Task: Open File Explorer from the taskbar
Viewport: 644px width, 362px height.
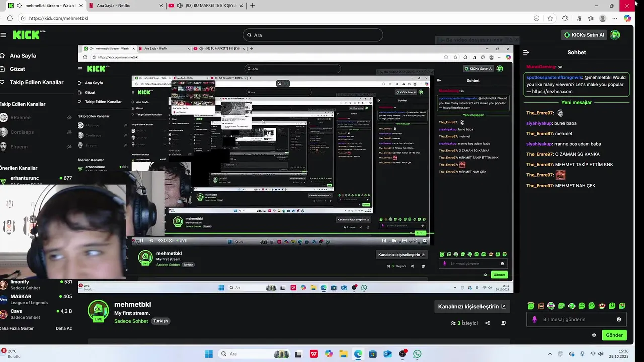Action: click(343, 354)
